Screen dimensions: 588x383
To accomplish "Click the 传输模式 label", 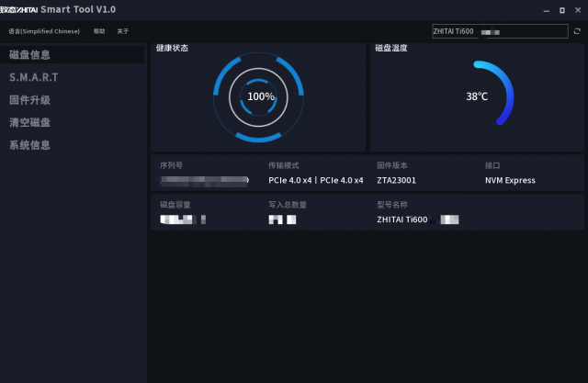I will pyautogui.click(x=284, y=165).
